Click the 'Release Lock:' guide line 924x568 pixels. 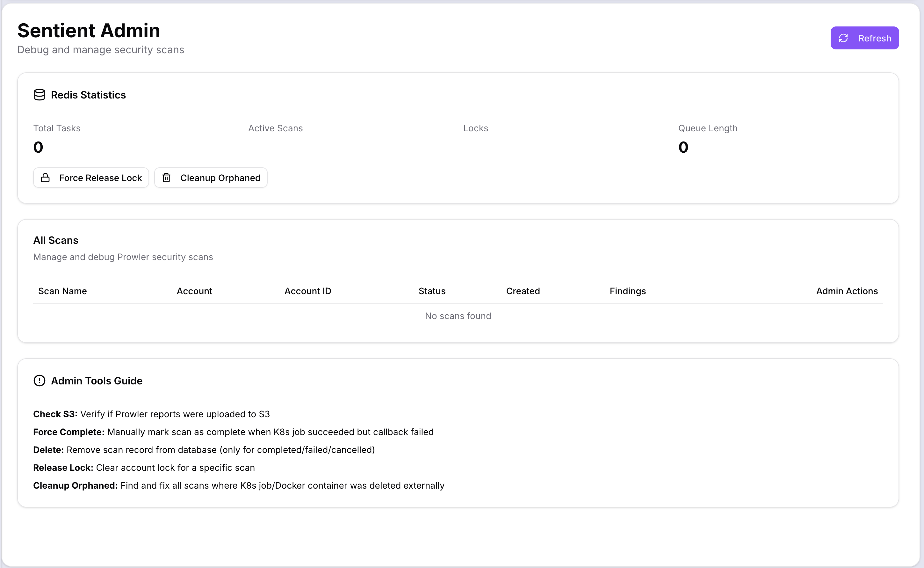(x=144, y=468)
